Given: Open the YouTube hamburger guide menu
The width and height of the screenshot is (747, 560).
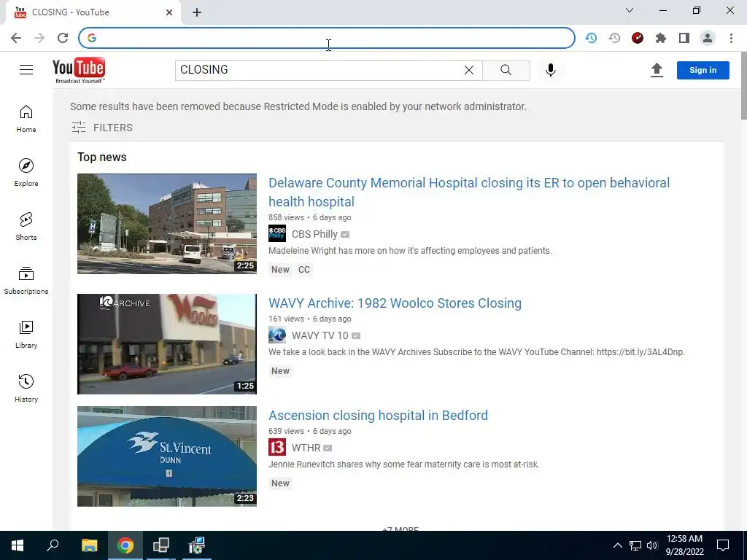Looking at the screenshot, I should (26, 70).
